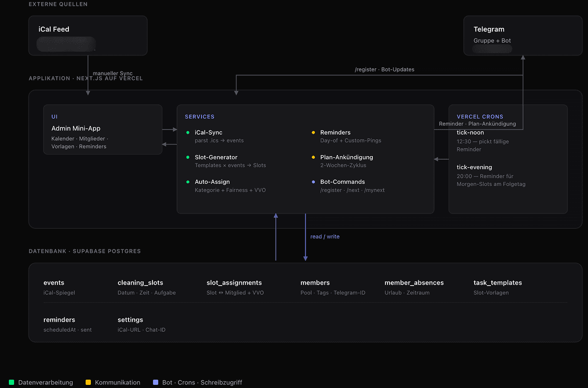The height and width of the screenshot is (388, 588).
Task: Click the 'parst .ics → events' description
Action: pyautogui.click(x=219, y=140)
